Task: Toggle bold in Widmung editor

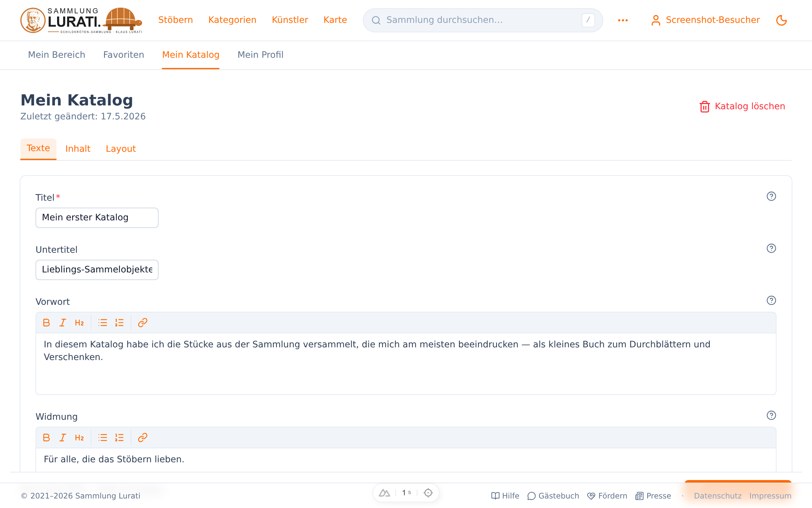Action: 46,438
